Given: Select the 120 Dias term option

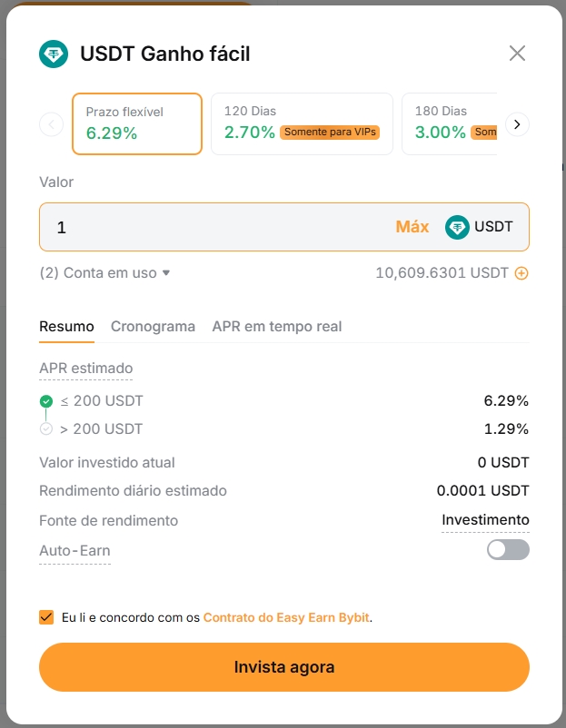Looking at the screenshot, I should [x=302, y=123].
